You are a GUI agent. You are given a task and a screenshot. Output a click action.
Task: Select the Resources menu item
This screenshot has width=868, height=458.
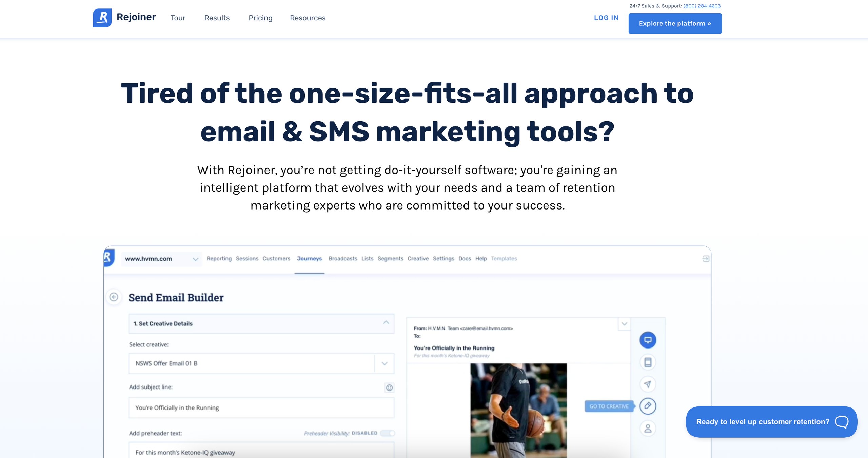(308, 18)
